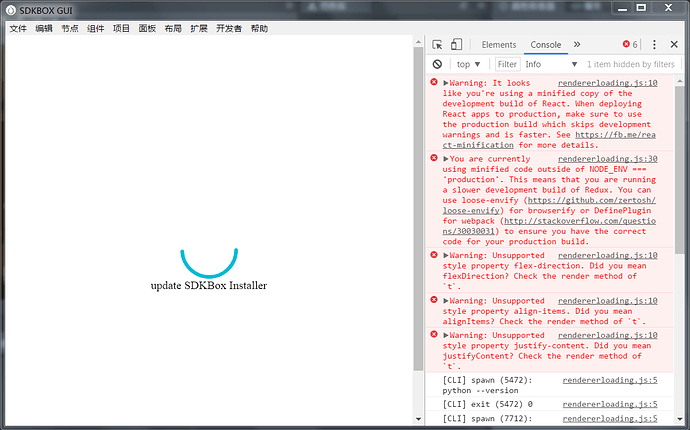The width and height of the screenshot is (690, 430).
Task: Maximize the SDKBOX GUI window
Action: (642, 8)
